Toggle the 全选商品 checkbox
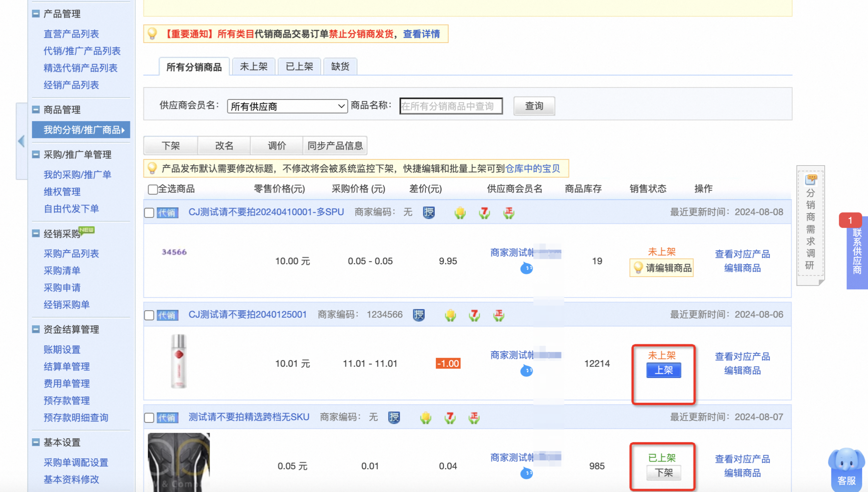Screen dimensions: 868x492 point(153,189)
